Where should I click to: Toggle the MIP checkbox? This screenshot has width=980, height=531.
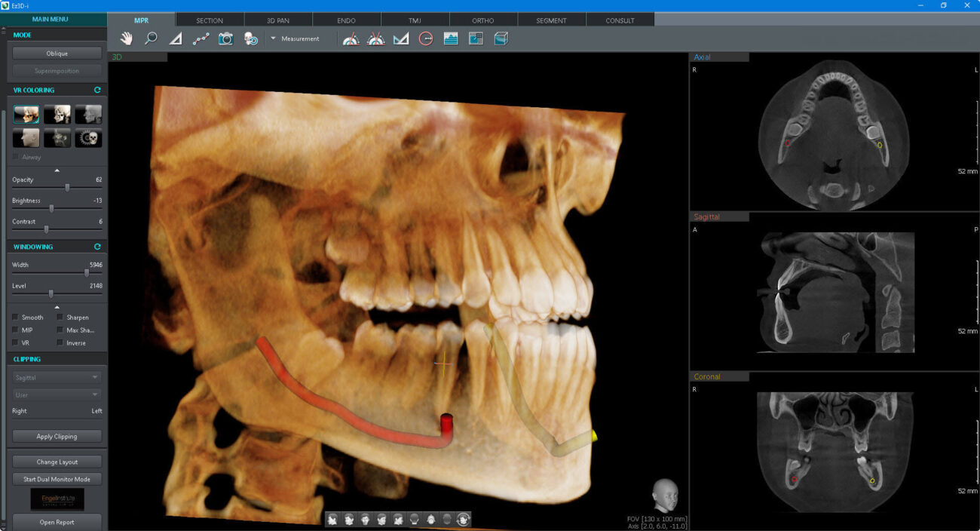pos(16,330)
